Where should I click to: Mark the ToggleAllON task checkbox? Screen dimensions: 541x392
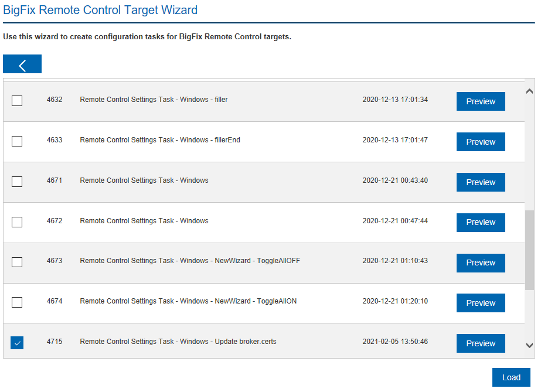tap(17, 302)
